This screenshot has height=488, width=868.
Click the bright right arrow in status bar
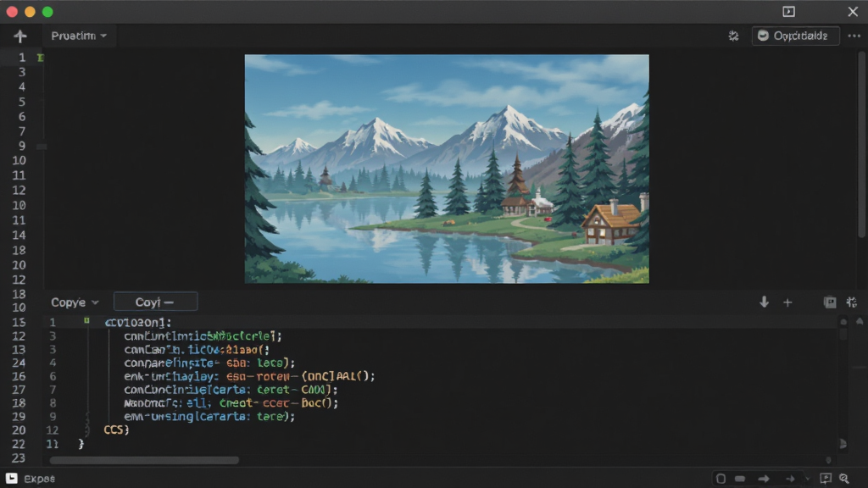[x=764, y=479]
